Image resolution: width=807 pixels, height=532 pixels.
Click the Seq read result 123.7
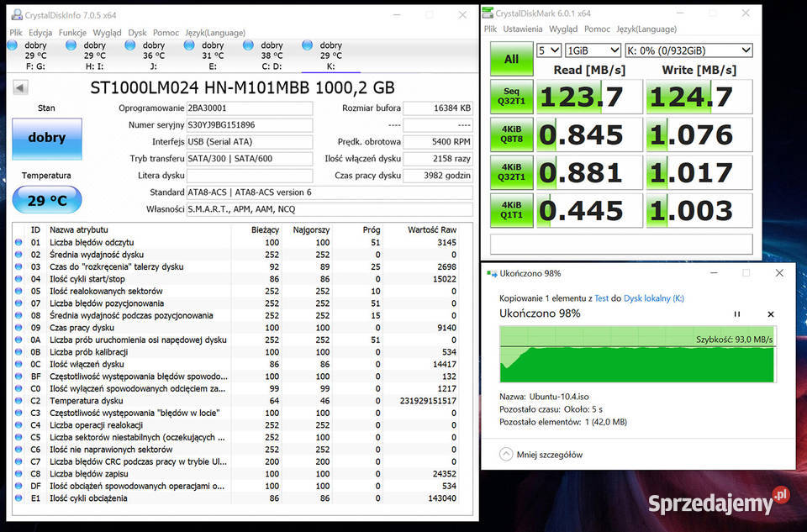coord(589,97)
